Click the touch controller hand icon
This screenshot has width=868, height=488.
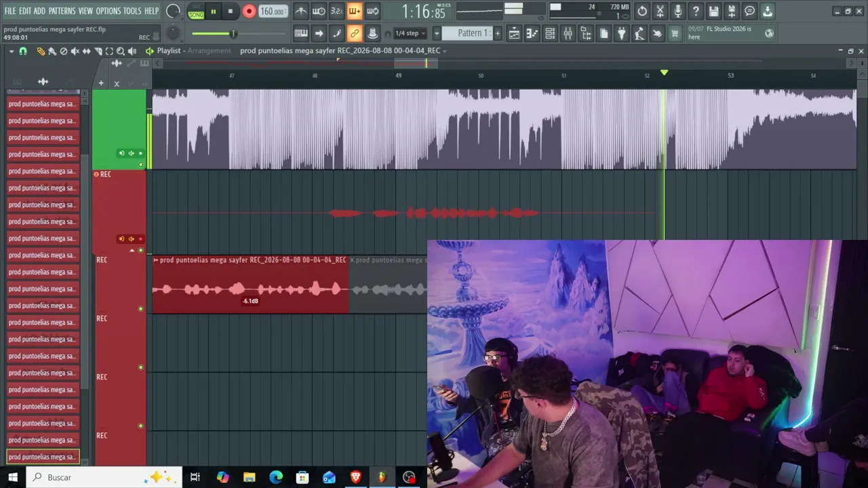[x=656, y=33]
